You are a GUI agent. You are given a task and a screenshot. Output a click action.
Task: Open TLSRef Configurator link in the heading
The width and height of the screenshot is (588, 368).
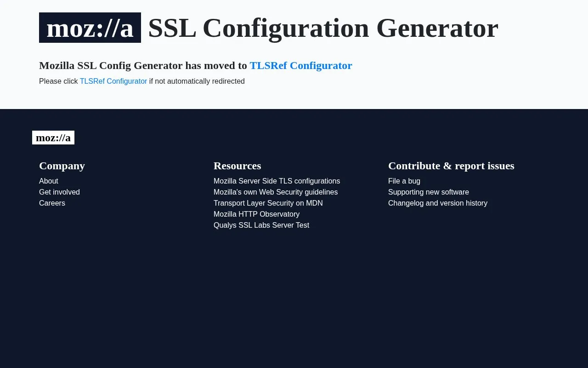[301, 65]
